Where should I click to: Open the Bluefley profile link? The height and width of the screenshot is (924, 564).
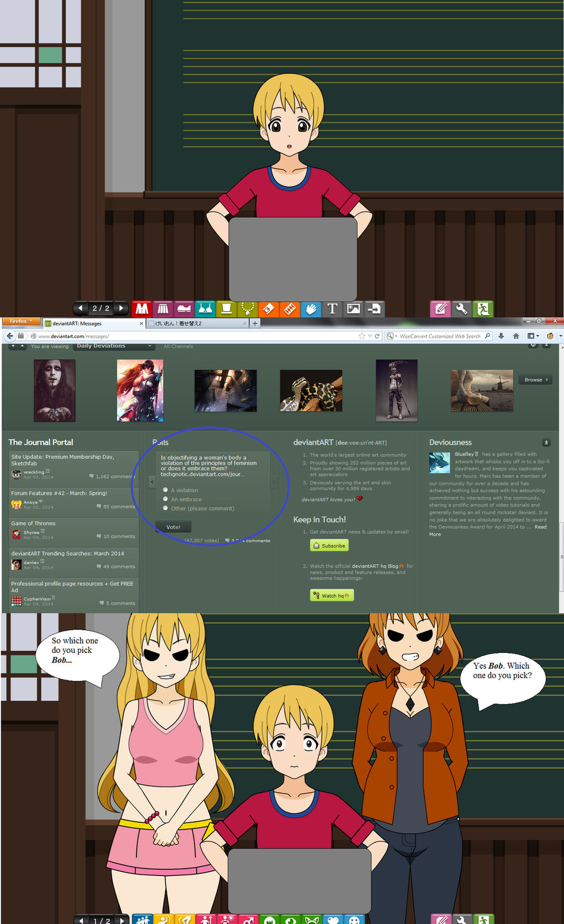[x=464, y=454]
